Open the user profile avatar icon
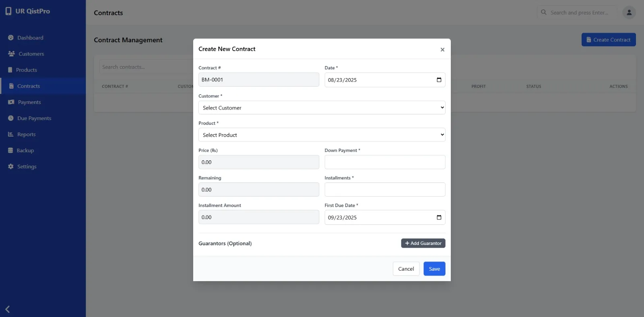The height and width of the screenshot is (317, 644). pos(629,12)
